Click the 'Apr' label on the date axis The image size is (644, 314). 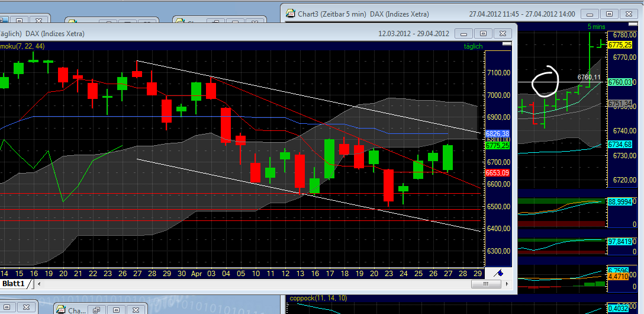(x=196, y=273)
